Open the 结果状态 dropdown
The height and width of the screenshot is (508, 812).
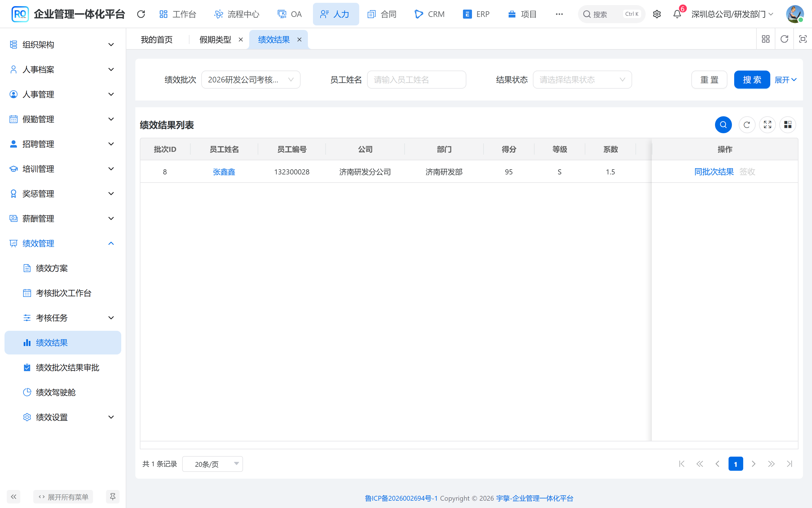pyautogui.click(x=582, y=80)
